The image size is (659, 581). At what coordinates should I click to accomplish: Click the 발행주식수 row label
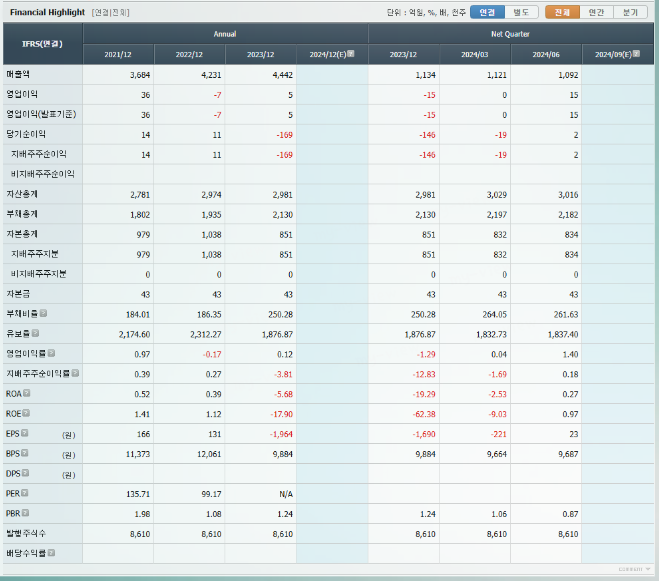(26, 533)
